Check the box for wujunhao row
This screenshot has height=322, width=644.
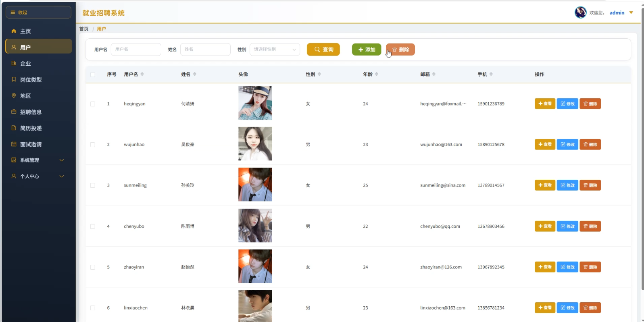coord(93,145)
